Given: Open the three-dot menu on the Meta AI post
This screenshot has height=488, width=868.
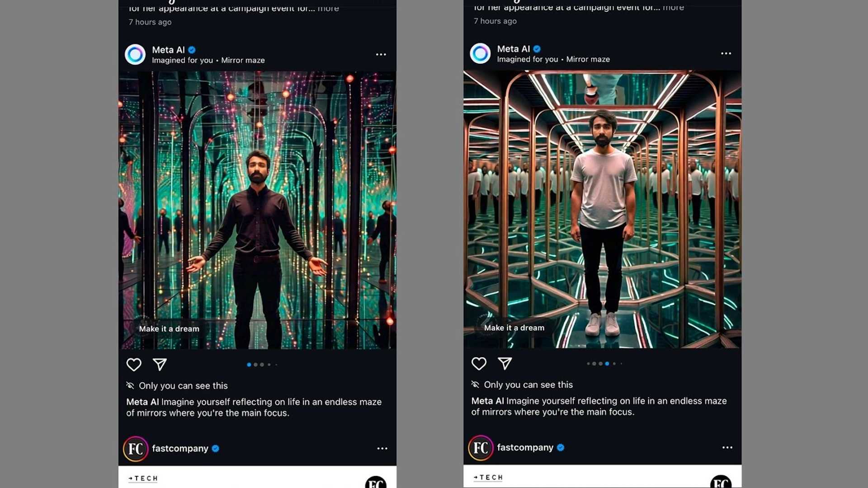Looking at the screenshot, I should [381, 54].
